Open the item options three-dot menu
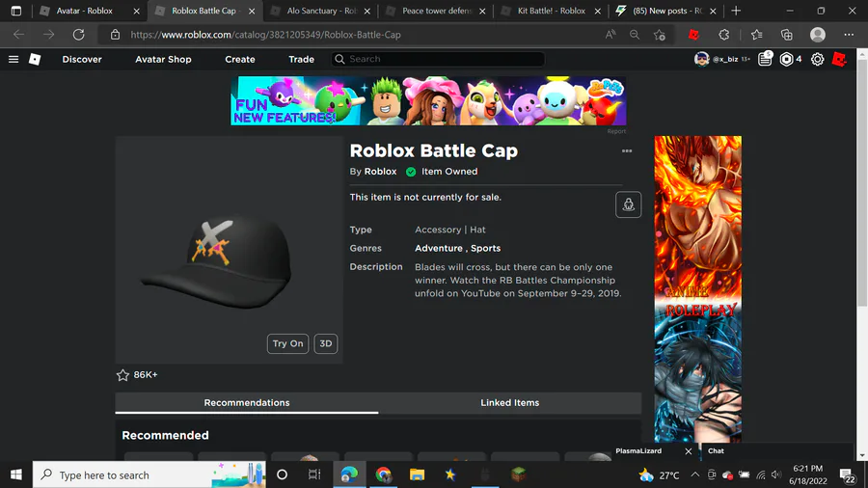Viewport: 868px width, 488px height. point(626,150)
